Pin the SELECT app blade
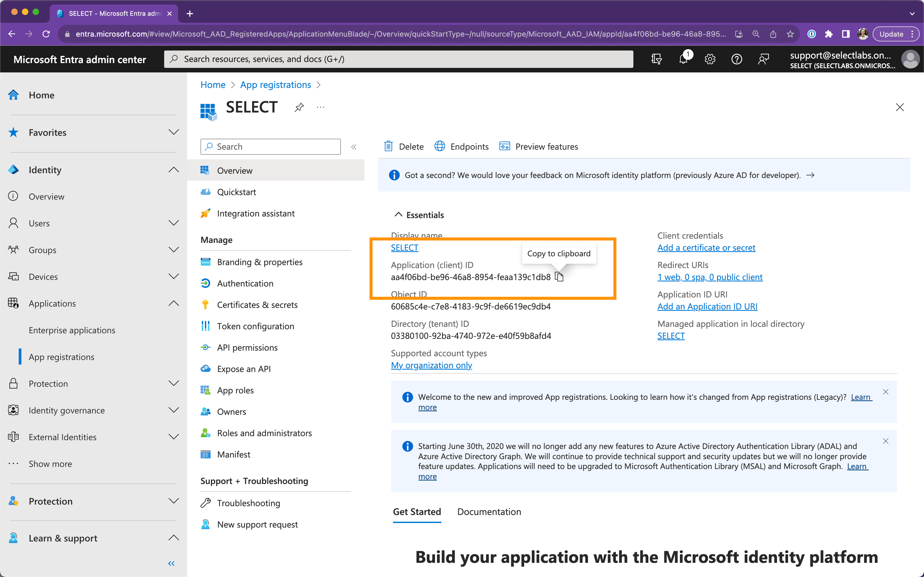The width and height of the screenshot is (924, 577). point(299,107)
